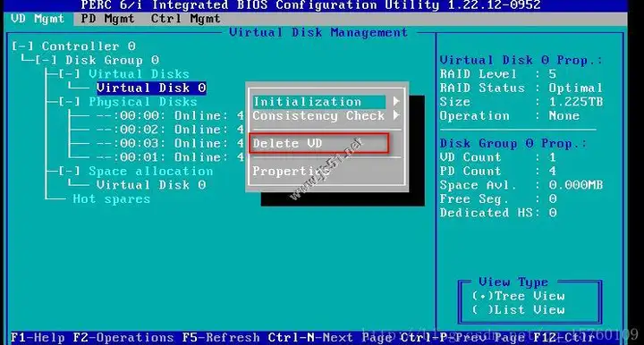Choose Consistency Check menu entry

point(318,115)
